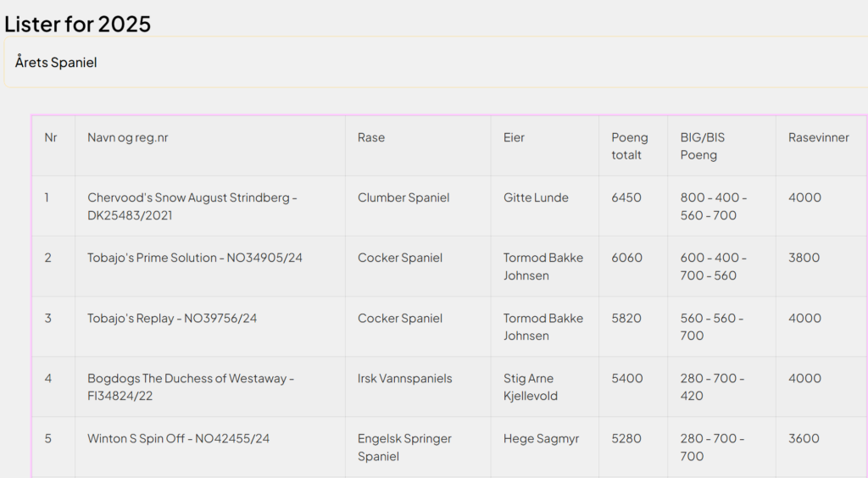Select the 'Rase' column header

(x=371, y=137)
